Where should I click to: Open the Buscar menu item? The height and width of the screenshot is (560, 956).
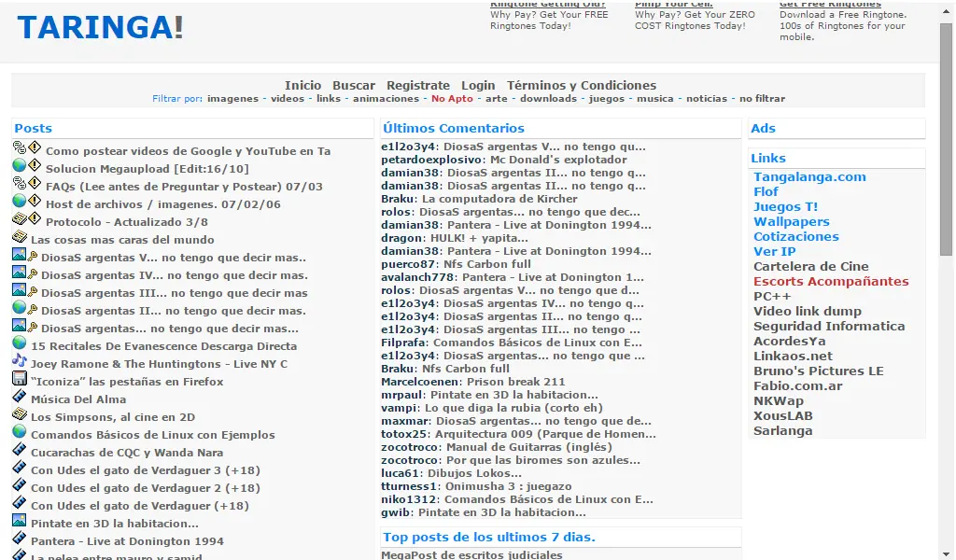point(354,85)
